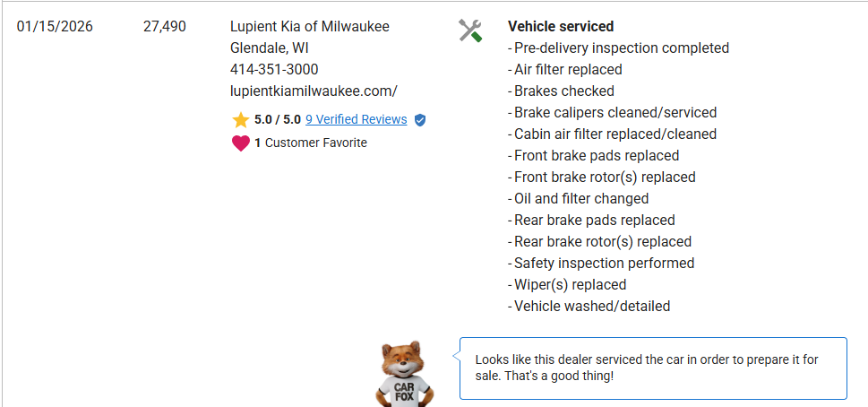Click the dealer phone number 414-351-3000
Screen dimensions: 868x407
[274, 69]
